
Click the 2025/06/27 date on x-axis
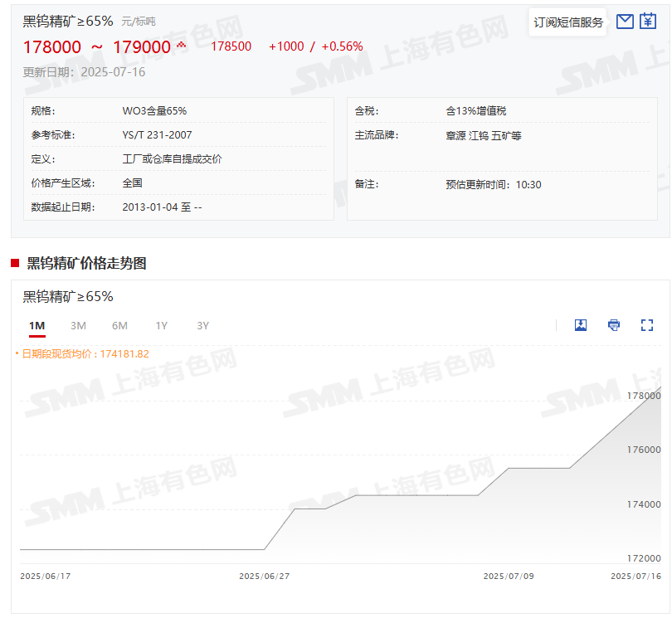264,576
